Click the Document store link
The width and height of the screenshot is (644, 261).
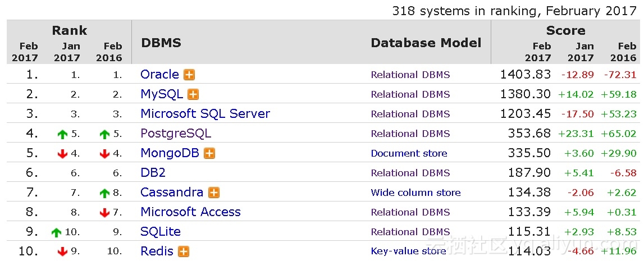[409, 153]
